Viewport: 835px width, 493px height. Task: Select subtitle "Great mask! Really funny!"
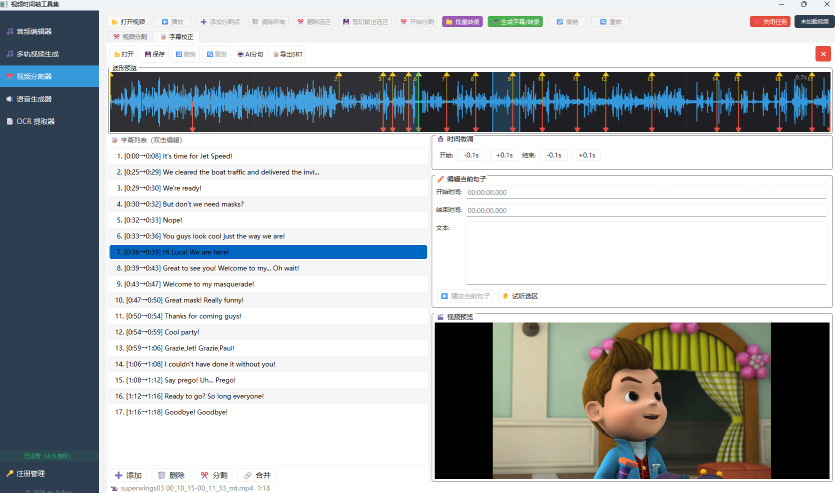268,300
